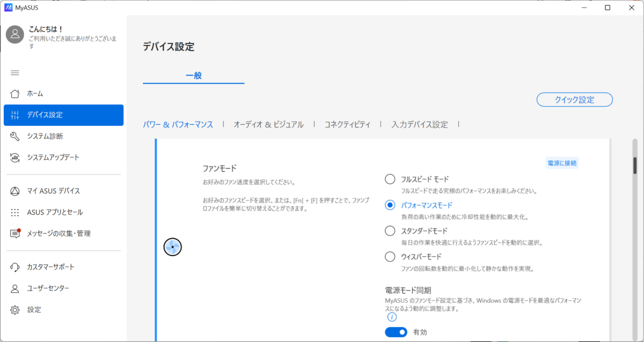Image resolution: width=644 pixels, height=342 pixels.
Task: Open 設定 in the sidebar
Action: tap(63, 310)
